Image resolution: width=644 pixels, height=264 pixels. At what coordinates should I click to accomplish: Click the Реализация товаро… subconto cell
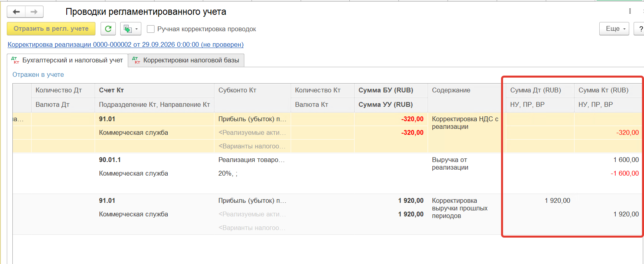pos(252,160)
